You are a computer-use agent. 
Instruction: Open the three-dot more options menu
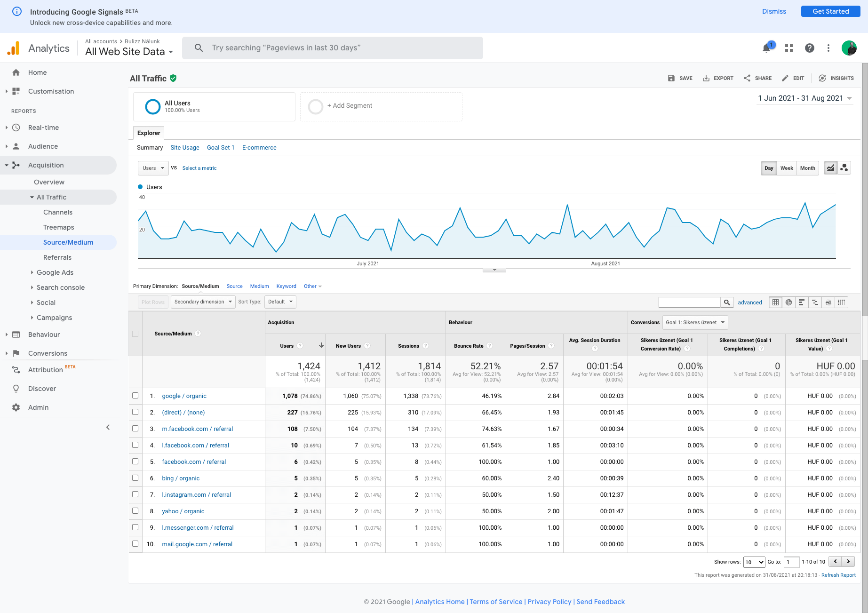coord(828,48)
